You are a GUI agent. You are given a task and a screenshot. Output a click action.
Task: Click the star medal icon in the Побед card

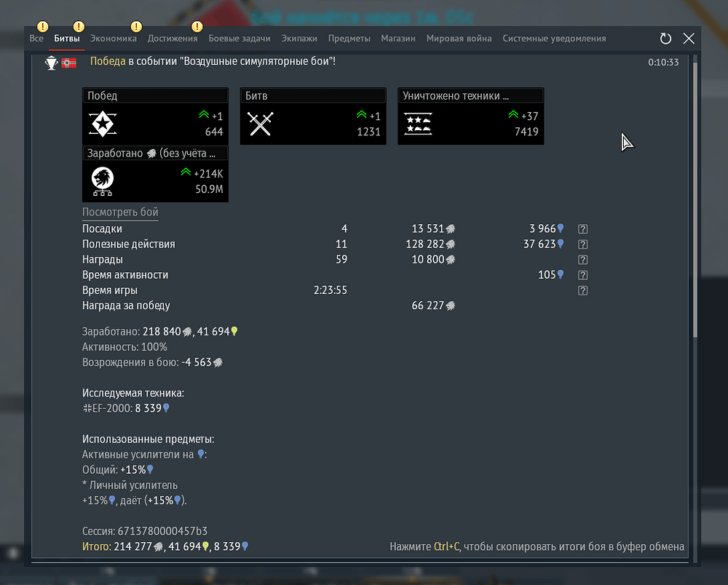pos(102,124)
